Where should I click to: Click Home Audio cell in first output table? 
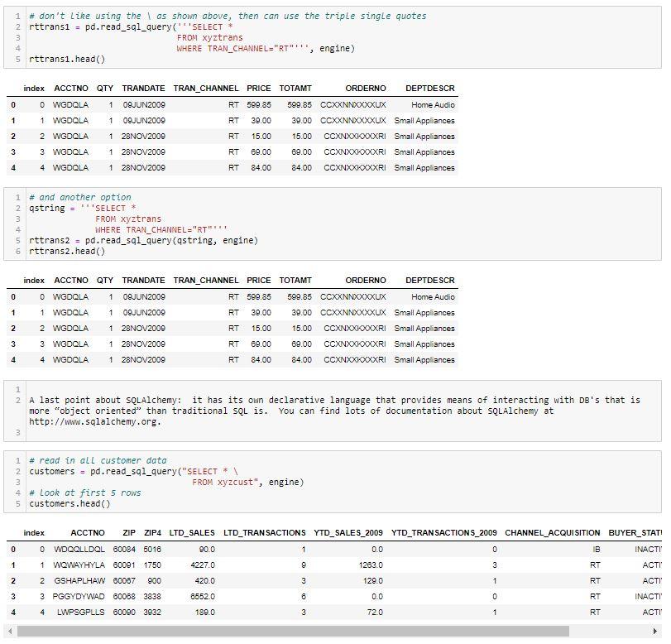pyautogui.click(x=433, y=105)
